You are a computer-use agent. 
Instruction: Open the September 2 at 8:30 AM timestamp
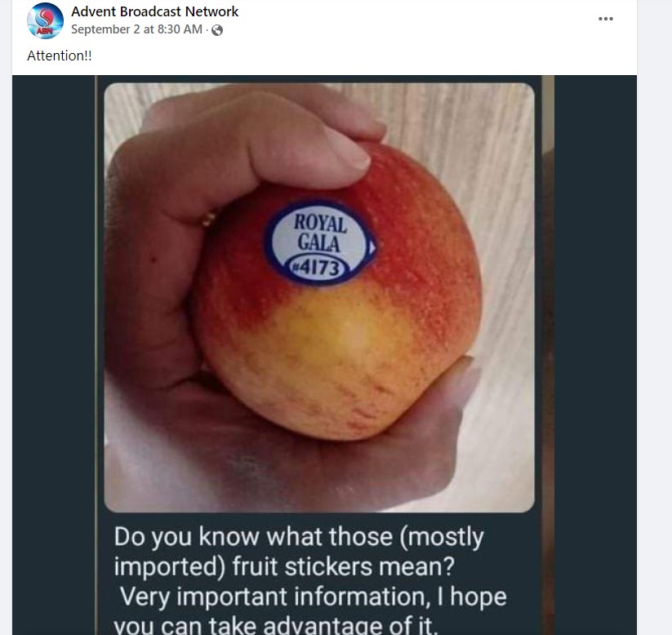(x=136, y=29)
